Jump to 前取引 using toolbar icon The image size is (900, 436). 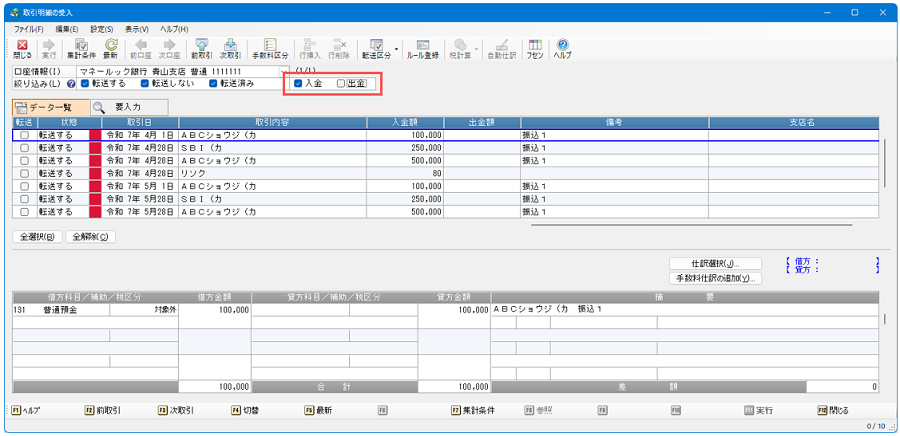201,49
